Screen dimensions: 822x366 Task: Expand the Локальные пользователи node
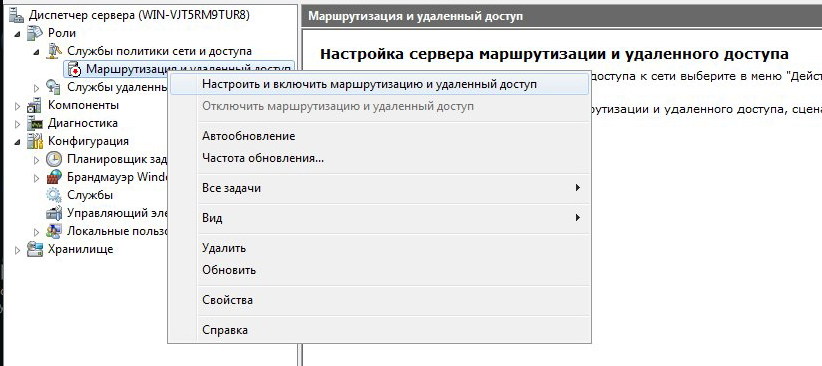37,232
